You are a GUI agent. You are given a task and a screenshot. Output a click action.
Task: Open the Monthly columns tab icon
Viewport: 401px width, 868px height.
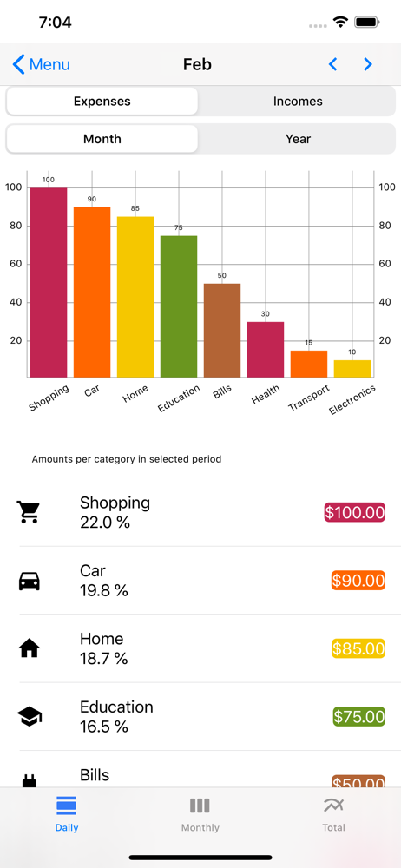tap(200, 806)
